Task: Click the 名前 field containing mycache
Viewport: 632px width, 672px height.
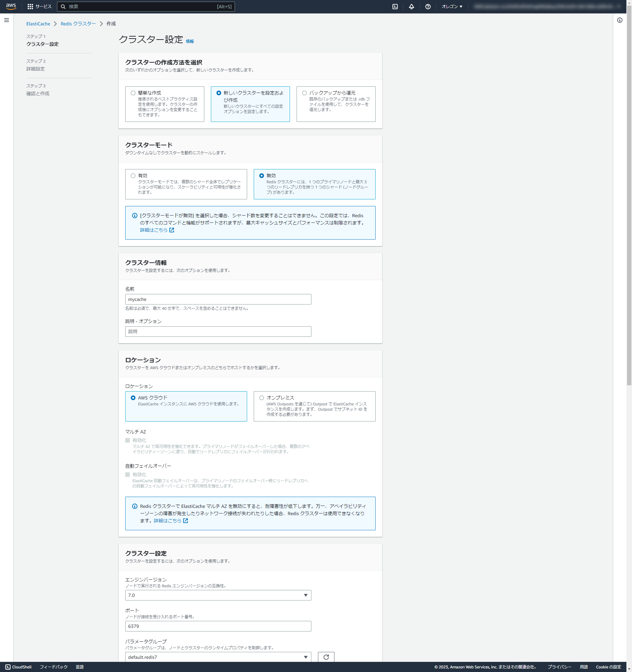Action: click(218, 299)
